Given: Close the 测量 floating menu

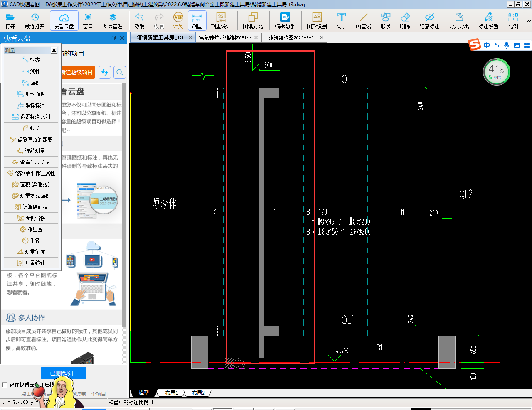Looking at the screenshot, I should point(54,50).
